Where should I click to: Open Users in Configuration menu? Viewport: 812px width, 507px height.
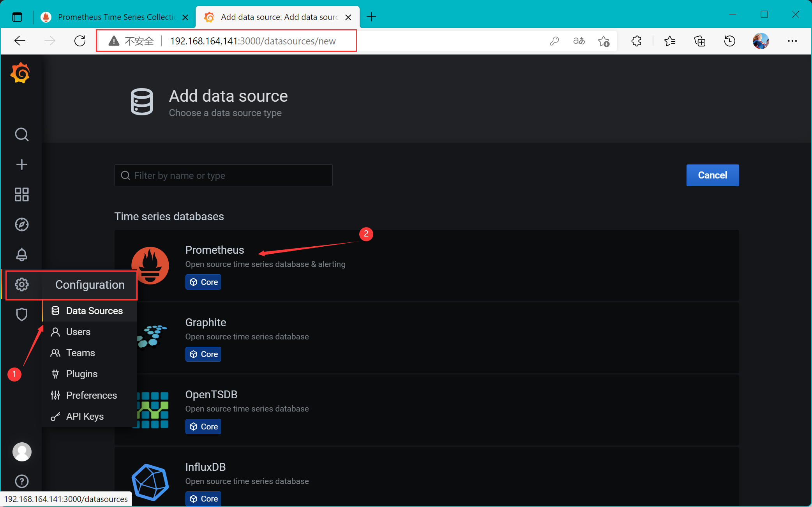[x=90, y=332]
